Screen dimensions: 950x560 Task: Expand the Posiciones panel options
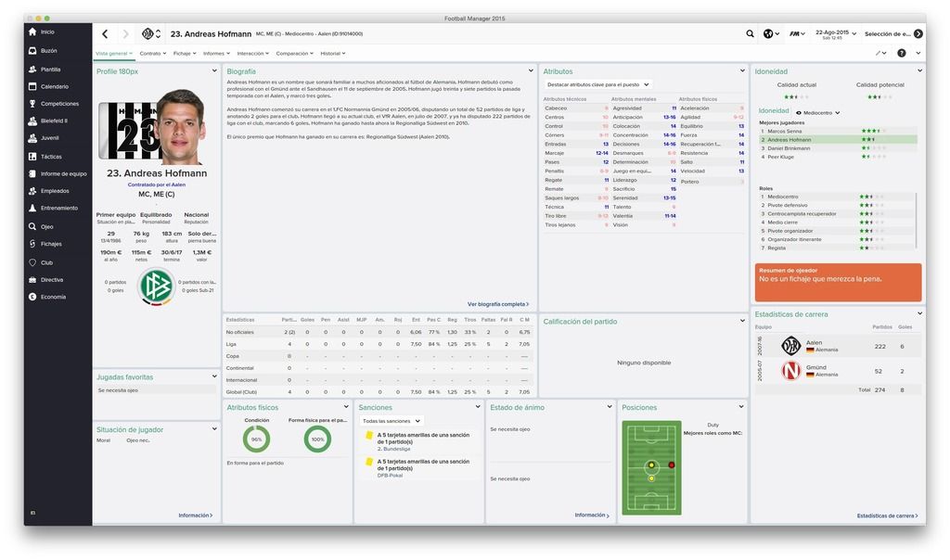point(741,407)
